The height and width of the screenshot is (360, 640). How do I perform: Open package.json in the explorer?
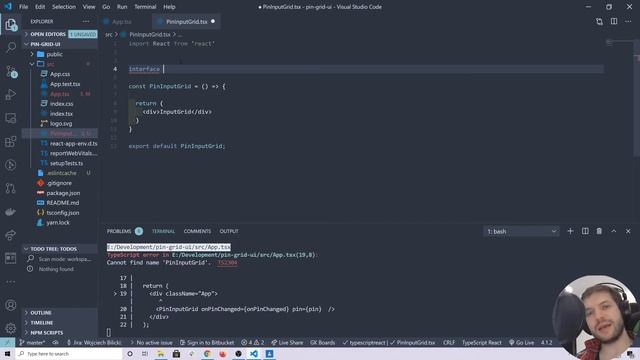(x=63, y=193)
